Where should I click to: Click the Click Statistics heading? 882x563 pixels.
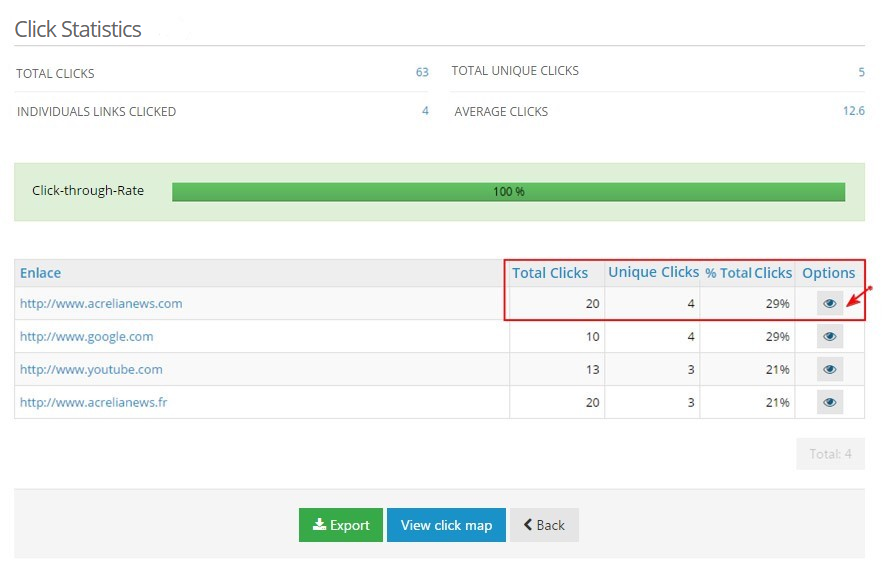pos(78,29)
